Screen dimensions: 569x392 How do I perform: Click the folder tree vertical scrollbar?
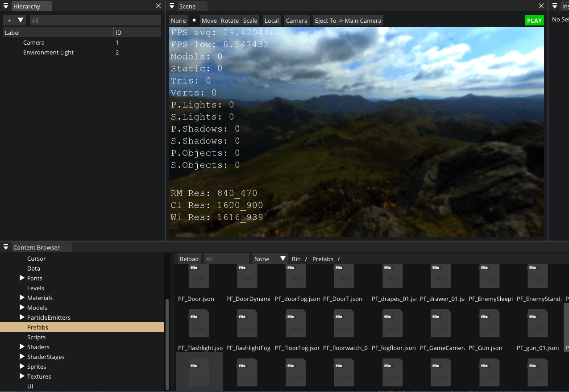coord(167,344)
